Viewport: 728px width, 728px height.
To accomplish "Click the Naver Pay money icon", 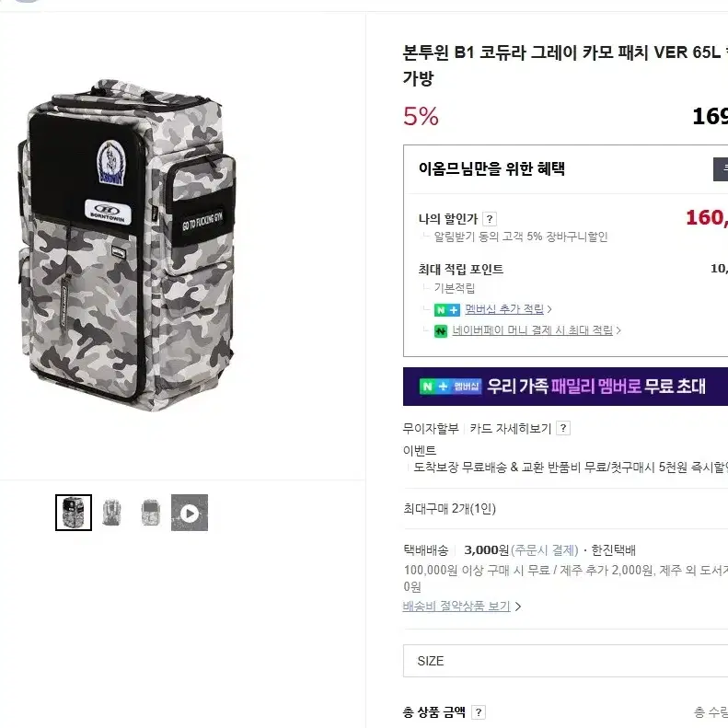I will 441,331.
